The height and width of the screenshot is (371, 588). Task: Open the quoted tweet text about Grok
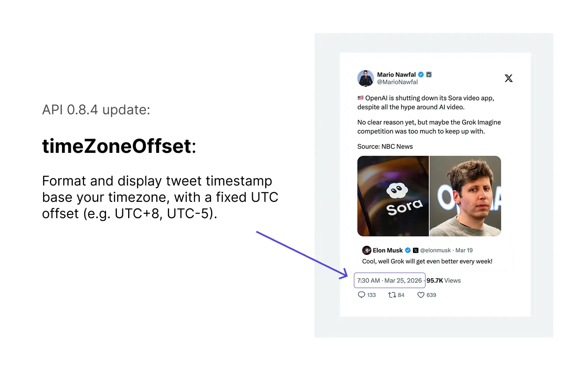[427, 261]
